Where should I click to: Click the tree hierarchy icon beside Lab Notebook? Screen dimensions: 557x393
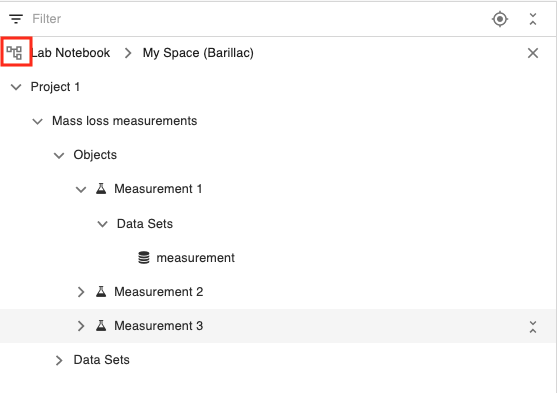(14, 53)
